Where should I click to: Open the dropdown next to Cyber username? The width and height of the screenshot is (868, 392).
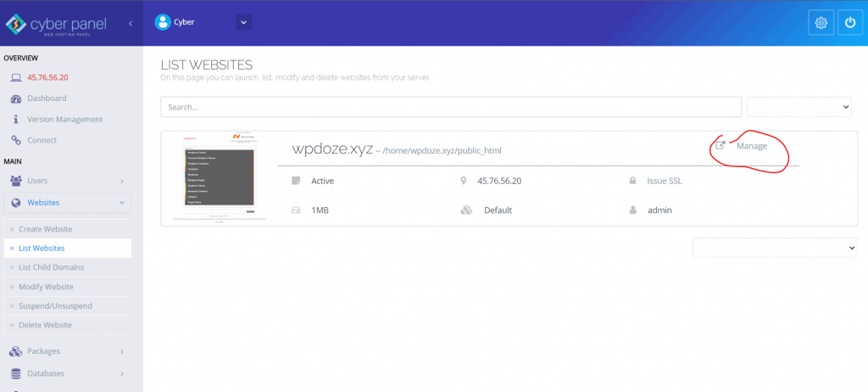click(x=243, y=22)
